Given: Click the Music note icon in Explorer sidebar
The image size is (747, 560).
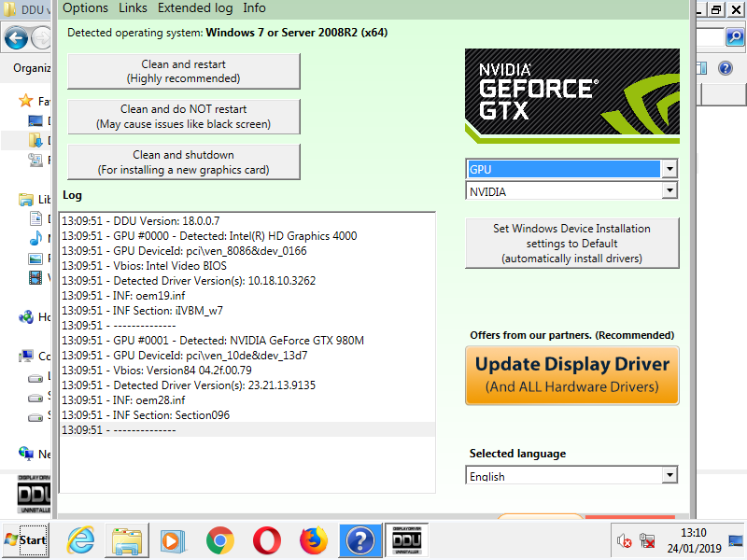Looking at the screenshot, I should [35, 238].
